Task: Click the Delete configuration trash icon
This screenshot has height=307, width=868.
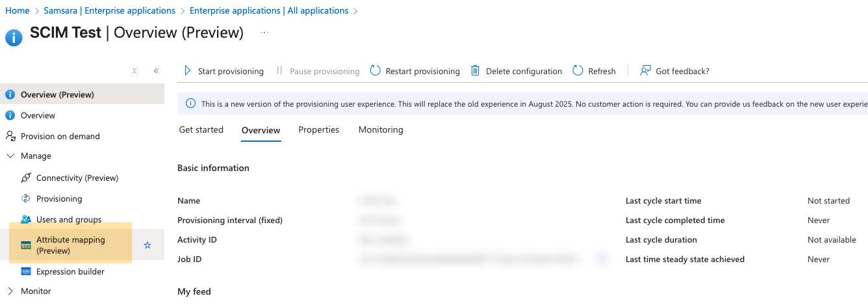Action: 476,71
